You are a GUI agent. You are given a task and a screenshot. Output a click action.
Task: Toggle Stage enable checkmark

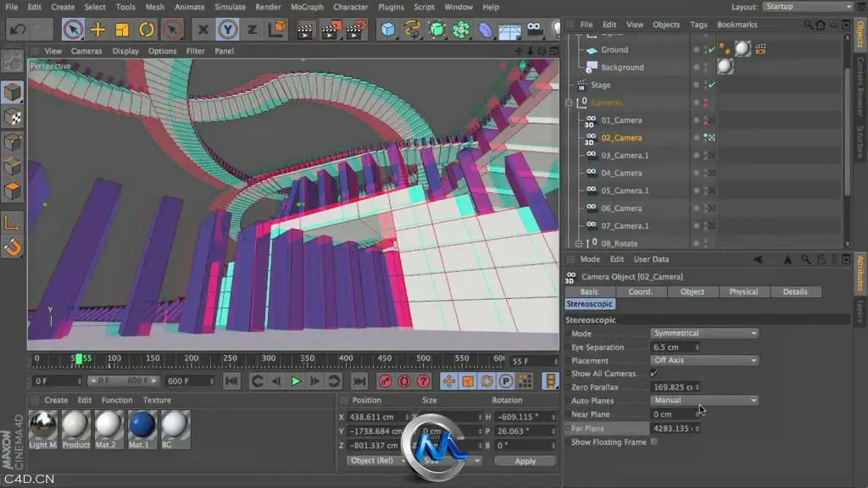click(712, 85)
